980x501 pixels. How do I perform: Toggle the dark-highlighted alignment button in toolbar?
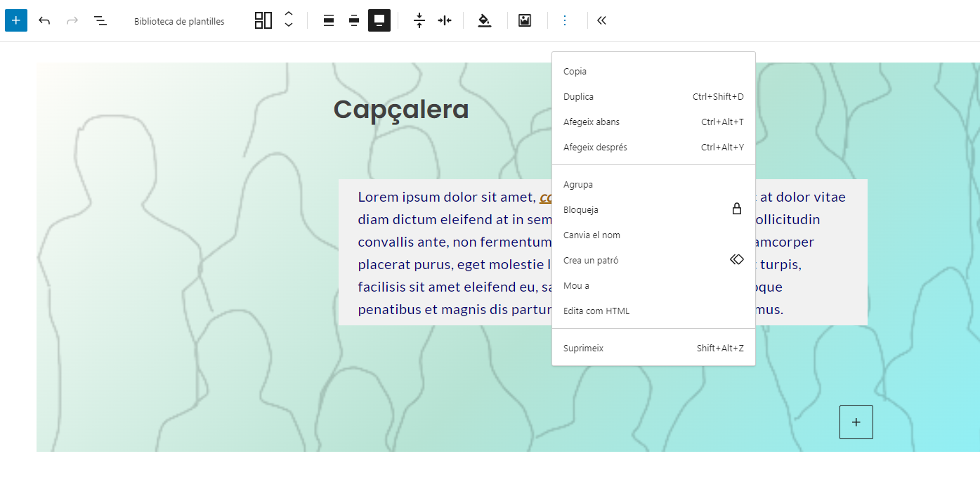pos(379,20)
